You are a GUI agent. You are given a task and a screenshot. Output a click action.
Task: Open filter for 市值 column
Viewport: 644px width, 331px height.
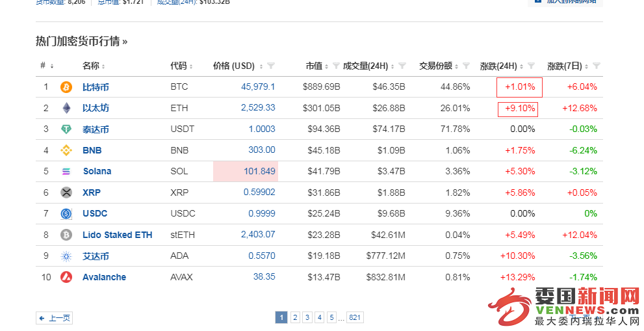point(336,66)
